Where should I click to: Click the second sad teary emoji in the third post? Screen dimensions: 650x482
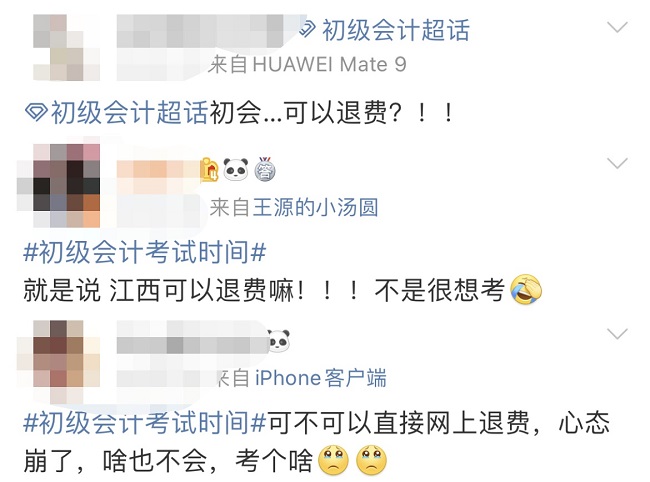[372, 460]
